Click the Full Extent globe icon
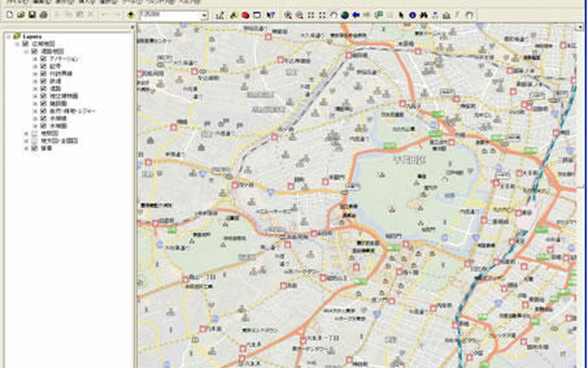This screenshot has height=368, width=588. pyautogui.click(x=345, y=16)
